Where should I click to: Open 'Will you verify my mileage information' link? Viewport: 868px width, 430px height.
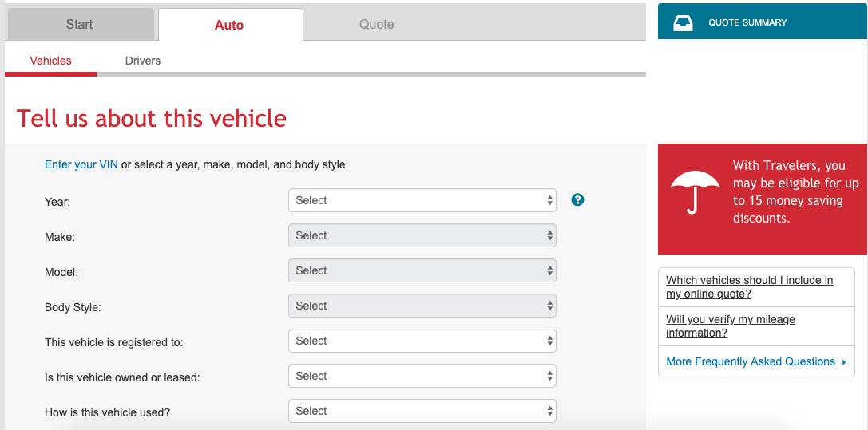(x=730, y=325)
